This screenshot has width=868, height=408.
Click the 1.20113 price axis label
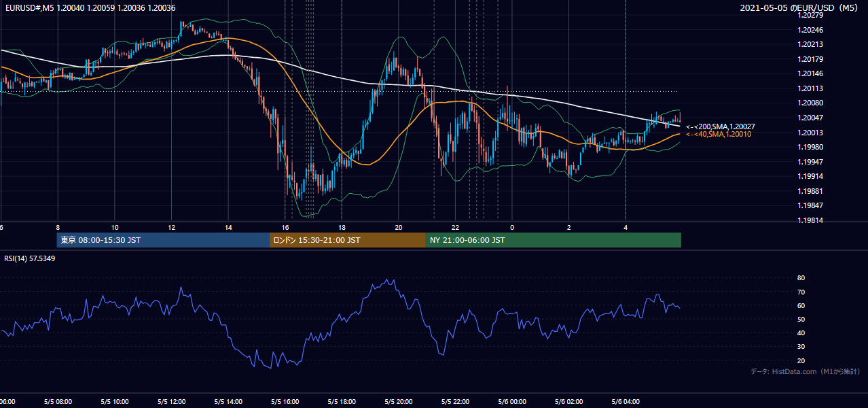(x=810, y=88)
